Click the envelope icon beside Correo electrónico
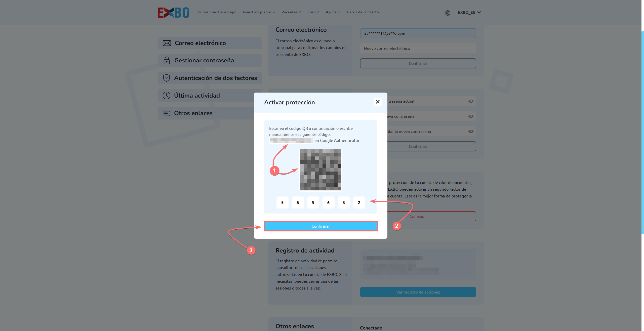This screenshot has width=644, height=331. coord(167,43)
